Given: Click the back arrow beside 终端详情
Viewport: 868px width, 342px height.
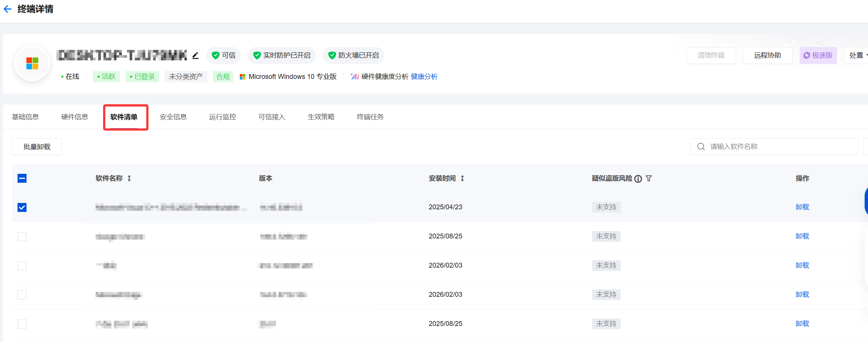Looking at the screenshot, I should (x=7, y=9).
